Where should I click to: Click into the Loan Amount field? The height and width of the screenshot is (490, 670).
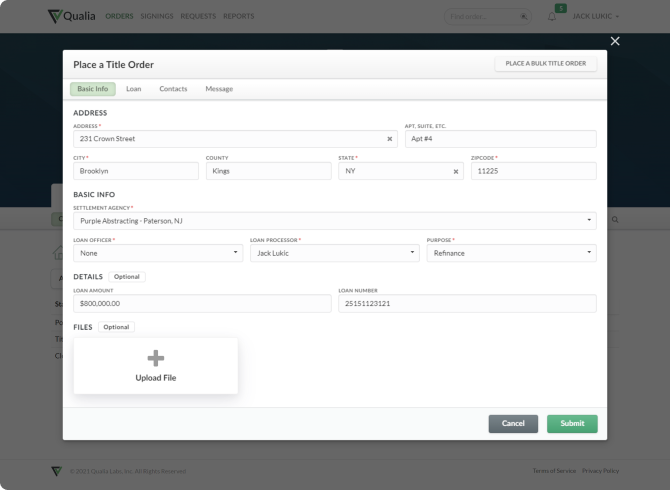[x=202, y=303]
